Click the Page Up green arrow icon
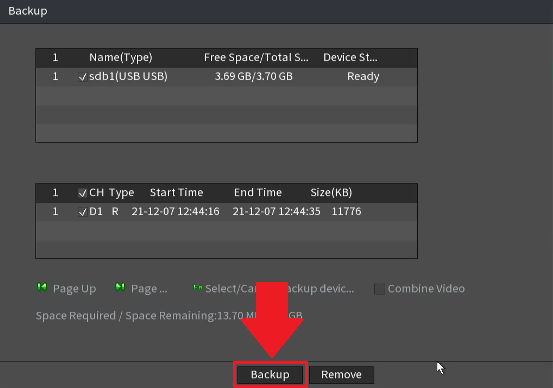553x388 pixels. click(42, 287)
